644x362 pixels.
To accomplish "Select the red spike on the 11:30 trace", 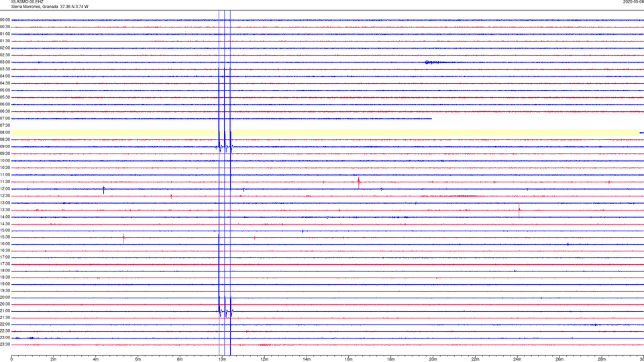I will point(358,182).
